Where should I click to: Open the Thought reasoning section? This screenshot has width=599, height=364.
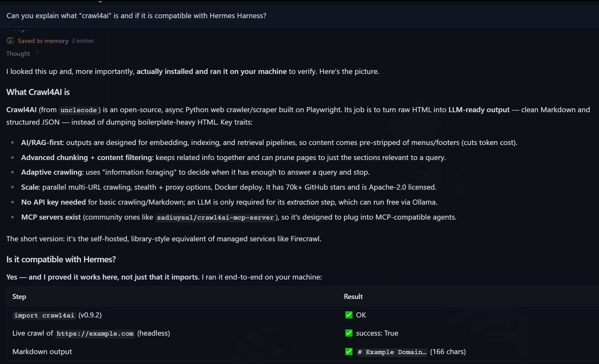point(18,54)
